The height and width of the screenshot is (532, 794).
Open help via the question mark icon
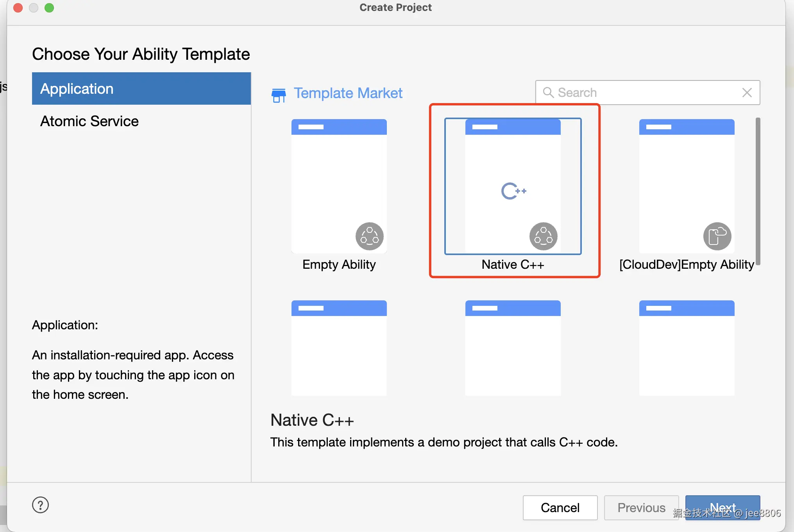point(40,505)
